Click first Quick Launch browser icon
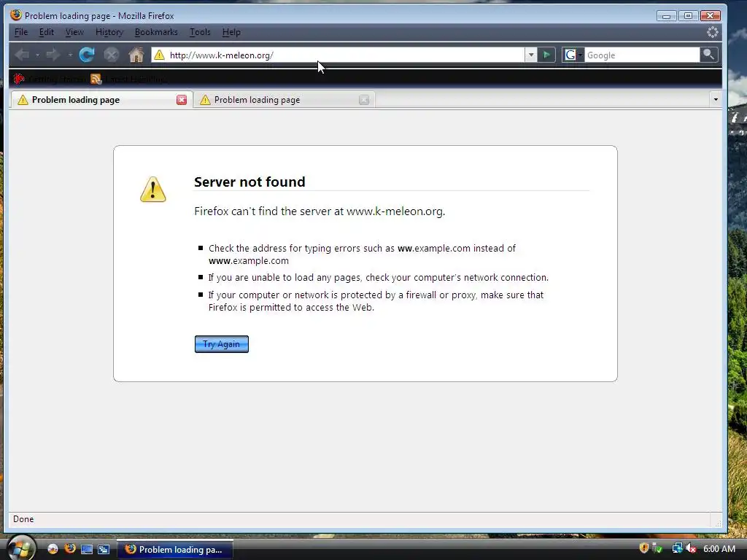The height and width of the screenshot is (560, 747). [x=53, y=550]
